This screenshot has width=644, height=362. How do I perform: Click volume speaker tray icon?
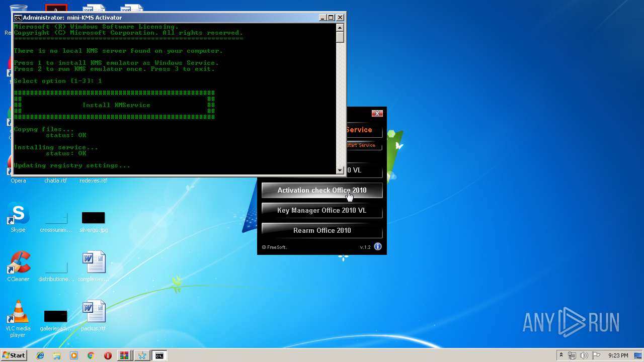coord(584,355)
